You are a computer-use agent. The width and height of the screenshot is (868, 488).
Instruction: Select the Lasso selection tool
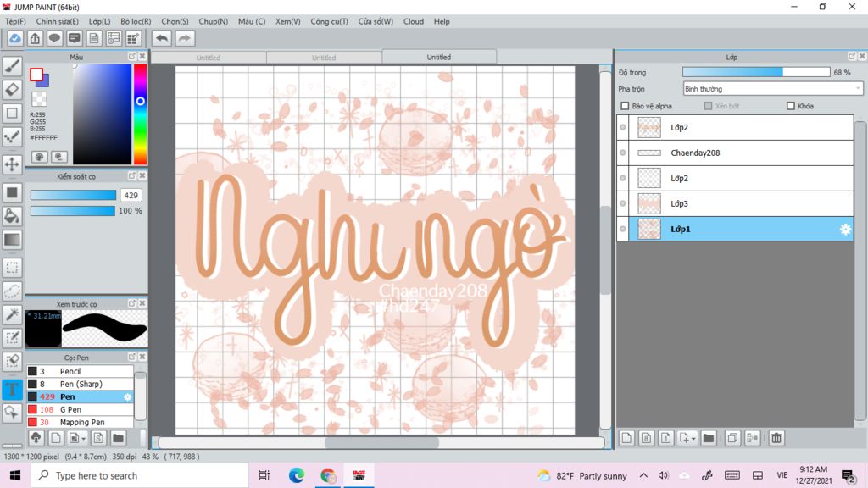coord(12,291)
